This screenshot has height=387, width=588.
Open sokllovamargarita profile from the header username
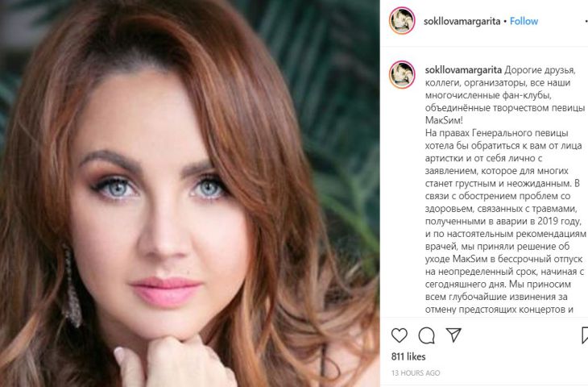[462, 22]
